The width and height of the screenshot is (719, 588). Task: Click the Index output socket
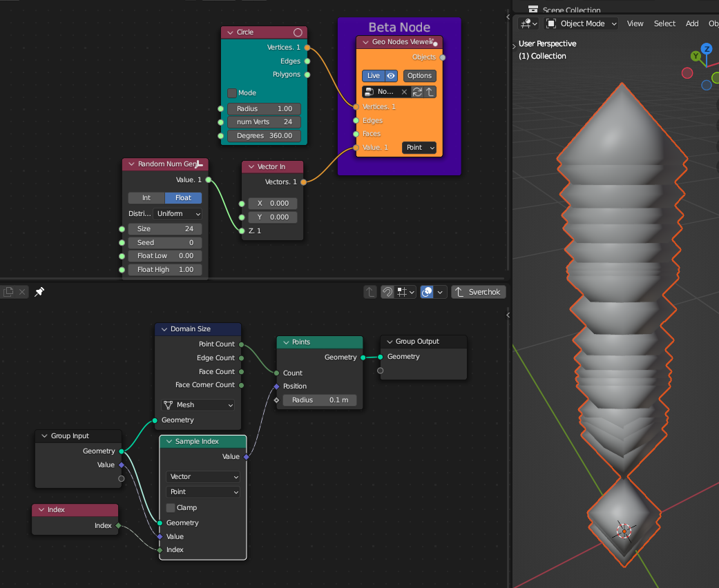[x=118, y=526]
